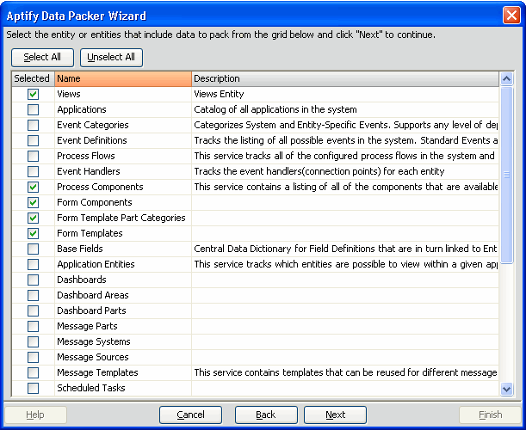
Task: Check the Message Parts checkbox
Action: (x=33, y=327)
